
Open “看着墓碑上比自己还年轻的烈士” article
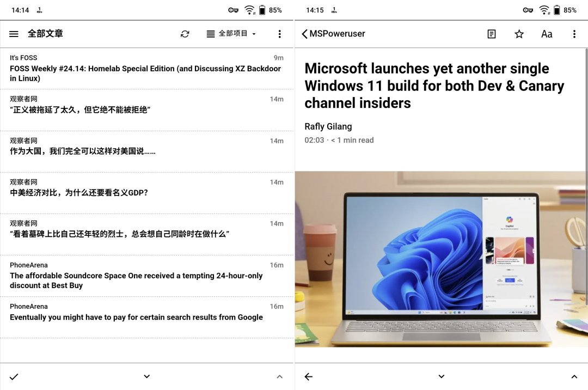click(x=146, y=235)
